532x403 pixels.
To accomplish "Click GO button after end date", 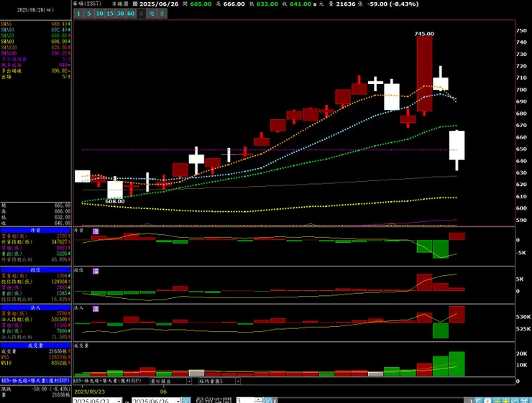I will pyautogui.click(x=186, y=401).
